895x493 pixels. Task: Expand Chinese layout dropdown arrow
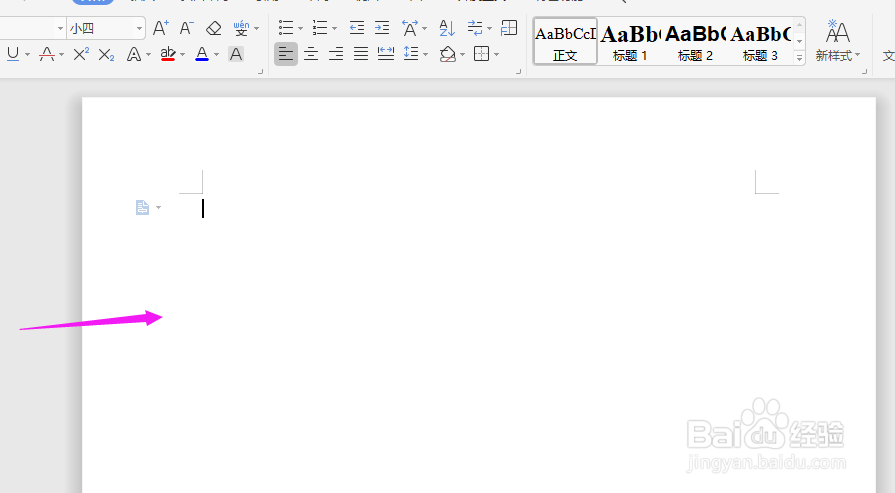click(425, 28)
